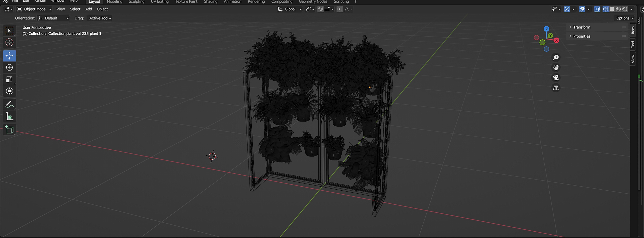Choose the combined Transform tool
This screenshot has height=238, width=644.
pyautogui.click(x=10, y=91)
